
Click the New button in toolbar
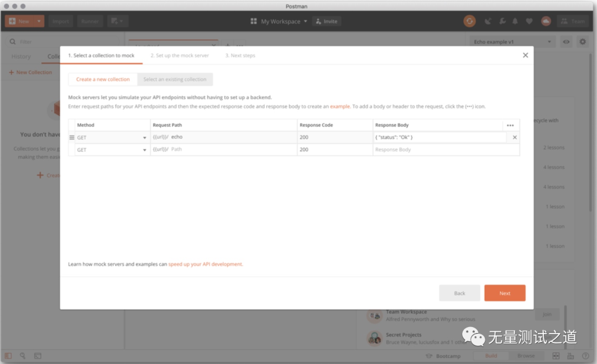click(x=19, y=22)
